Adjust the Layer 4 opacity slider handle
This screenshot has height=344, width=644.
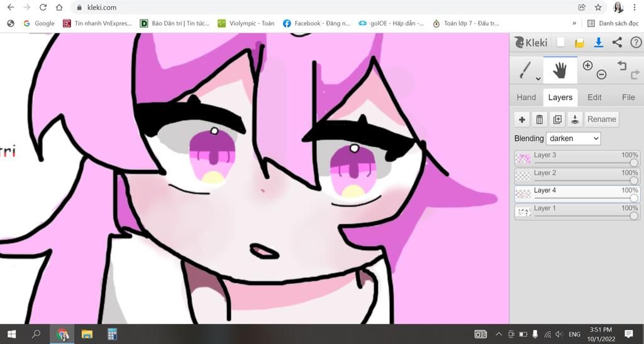pos(634,198)
